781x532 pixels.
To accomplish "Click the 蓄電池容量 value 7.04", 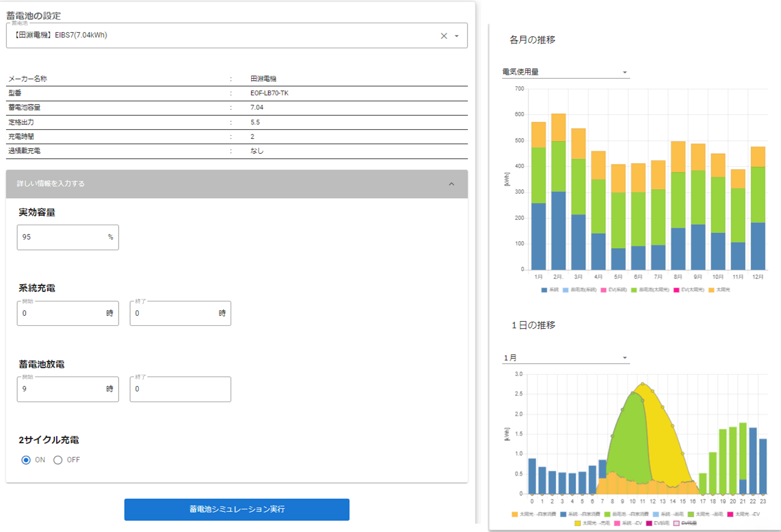I will [x=257, y=107].
